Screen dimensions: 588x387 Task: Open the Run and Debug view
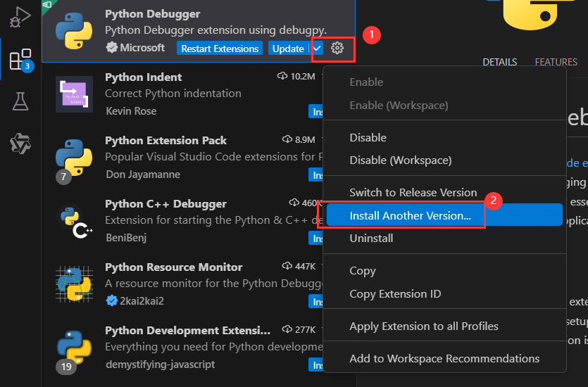click(x=20, y=15)
